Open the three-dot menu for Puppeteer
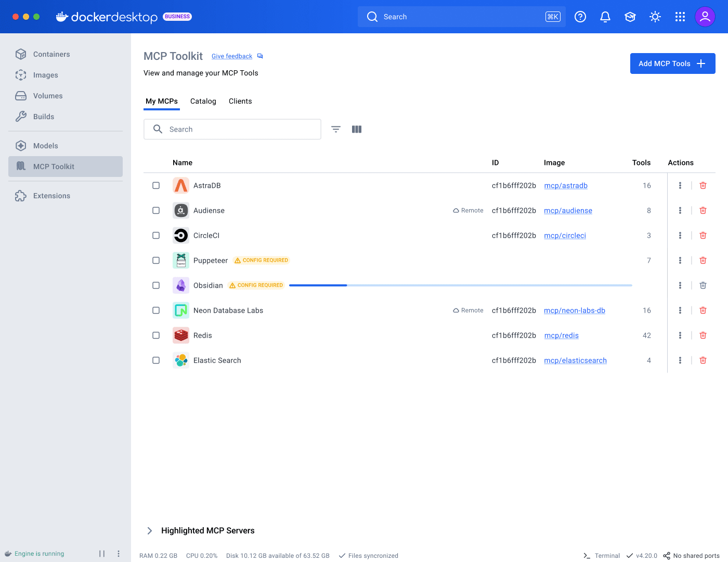Viewport: 728px width, 562px height. [680, 260]
